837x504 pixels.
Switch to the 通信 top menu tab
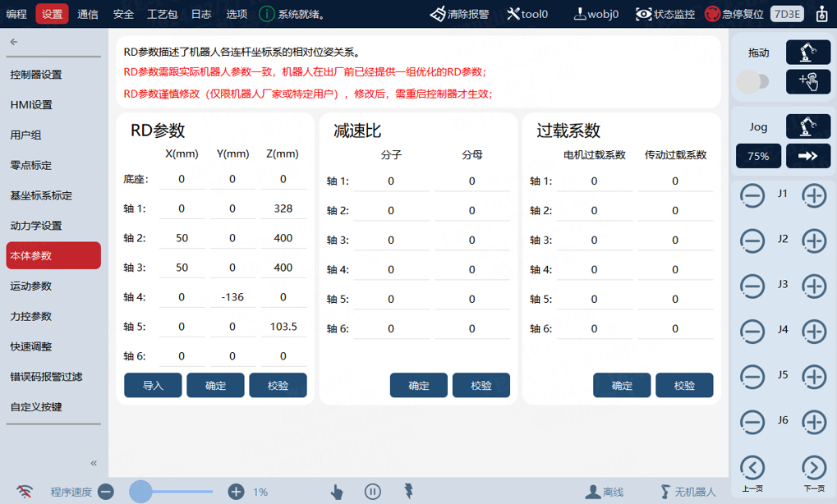(x=88, y=14)
